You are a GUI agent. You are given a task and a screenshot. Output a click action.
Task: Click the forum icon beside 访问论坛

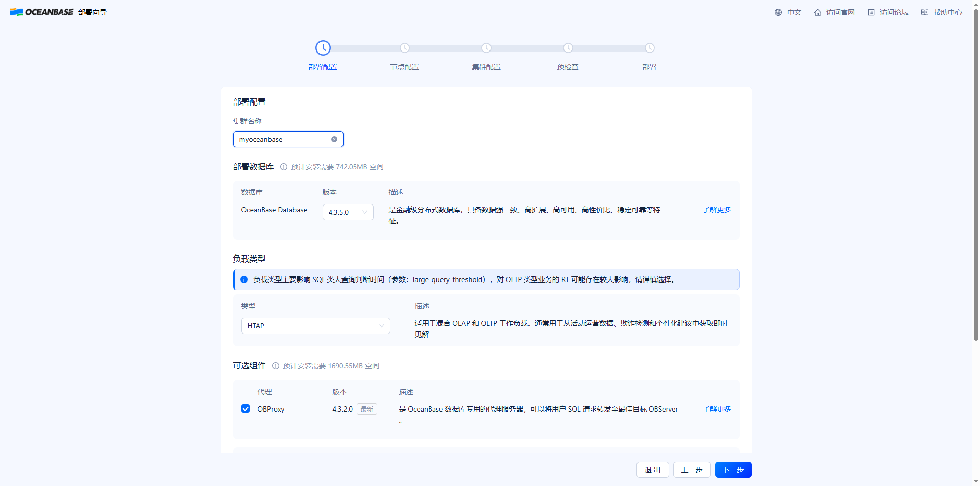871,12
